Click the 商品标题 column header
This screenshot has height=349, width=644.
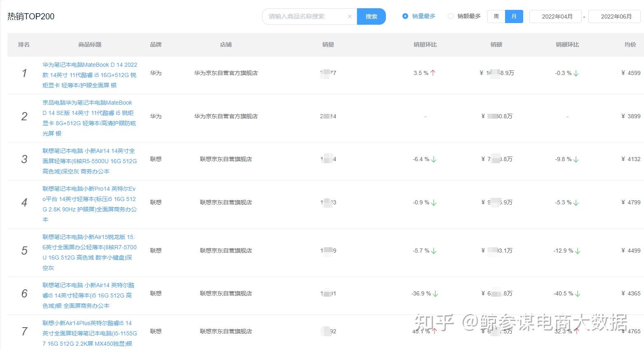pyautogui.click(x=90, y=45)
